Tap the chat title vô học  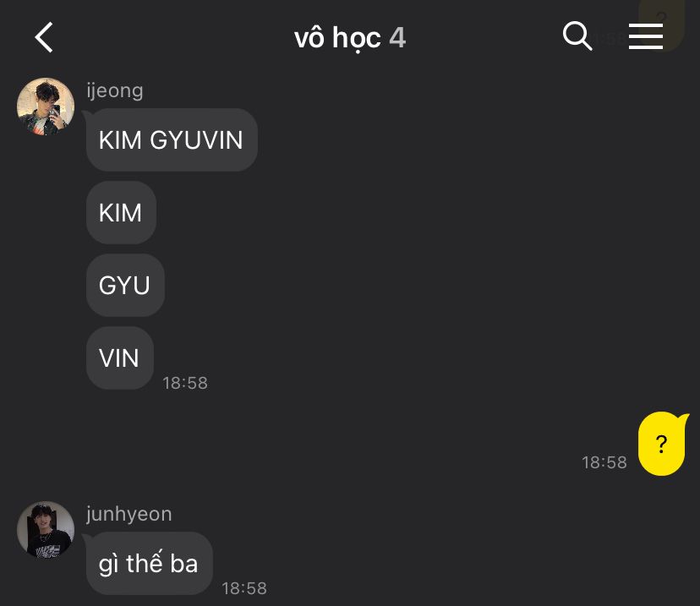pos(337,37)
